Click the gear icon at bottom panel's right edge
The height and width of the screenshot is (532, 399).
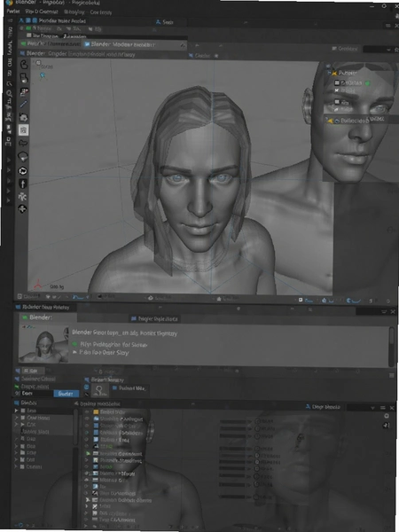386,416
